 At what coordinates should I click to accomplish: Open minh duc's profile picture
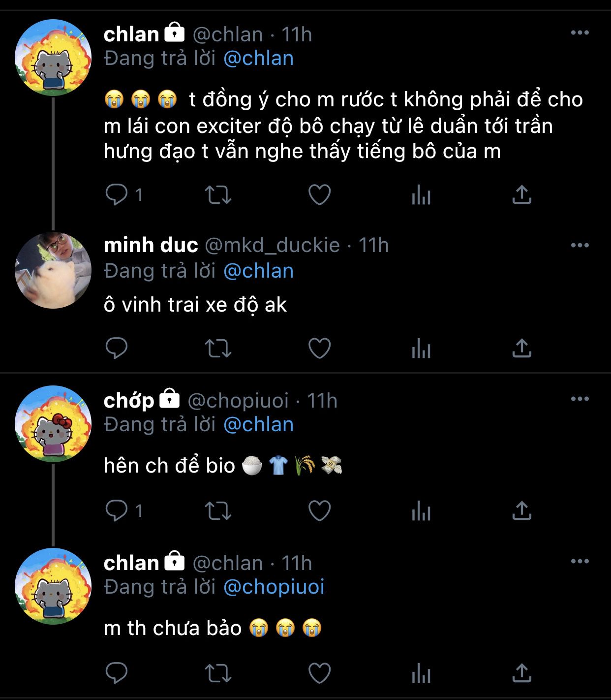(53, 270)
